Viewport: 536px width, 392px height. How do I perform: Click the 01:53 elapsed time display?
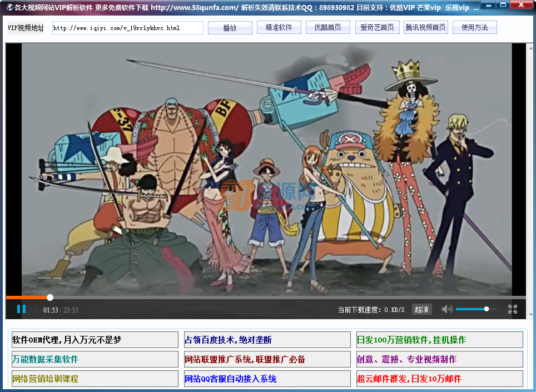[51, 310]
